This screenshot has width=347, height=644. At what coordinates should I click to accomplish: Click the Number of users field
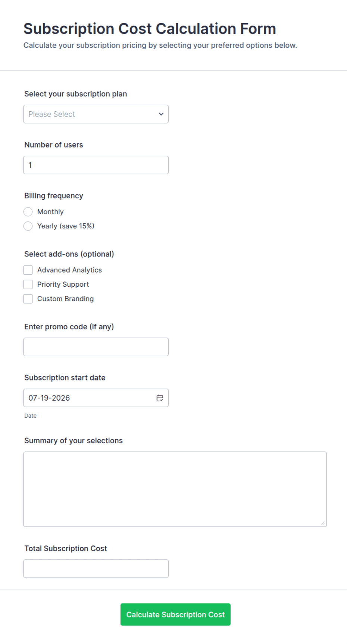[x=96, y=165]
